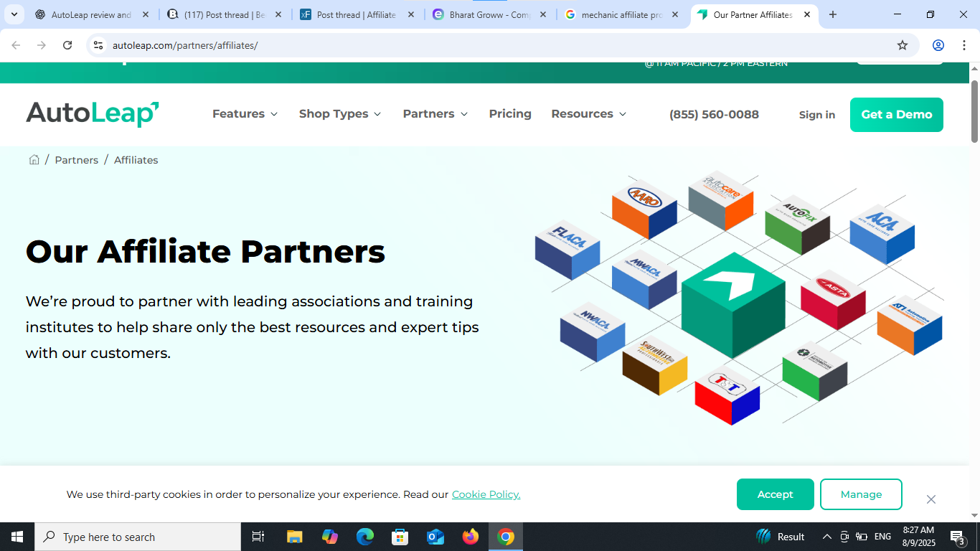Open the Pricing page

(510, 114)
